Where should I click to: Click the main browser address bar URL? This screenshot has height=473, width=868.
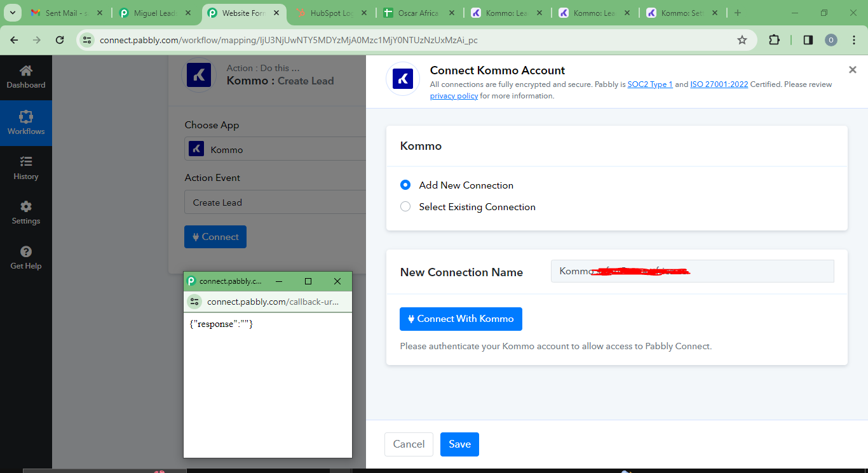pyautogui.click(x=288, y=40)
